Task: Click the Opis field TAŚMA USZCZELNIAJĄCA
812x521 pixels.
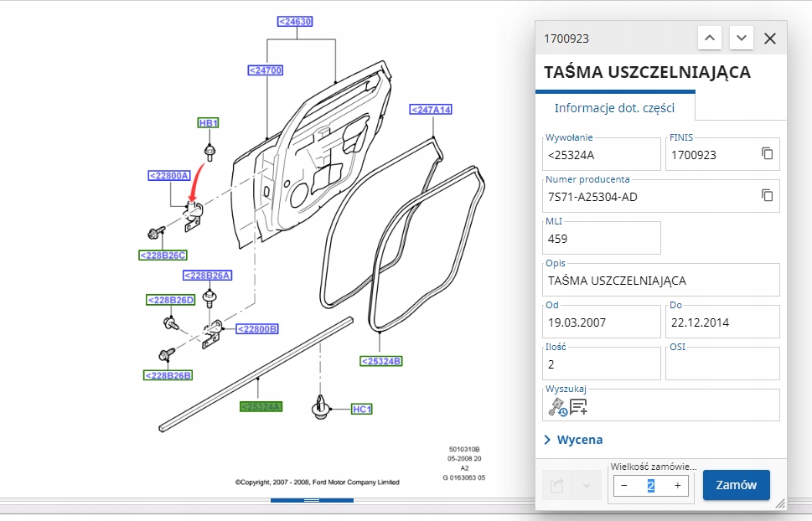Action: [x=661, y=281]
